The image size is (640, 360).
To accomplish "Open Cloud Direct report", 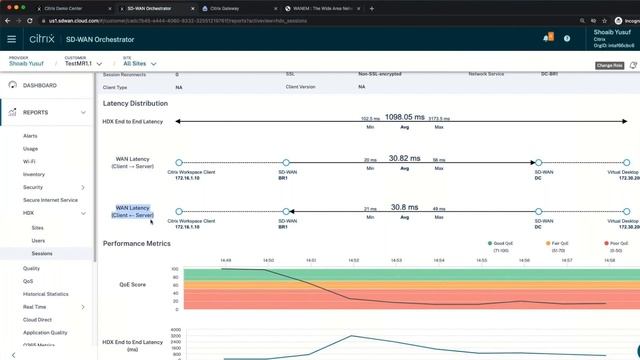I will (37, 320).
